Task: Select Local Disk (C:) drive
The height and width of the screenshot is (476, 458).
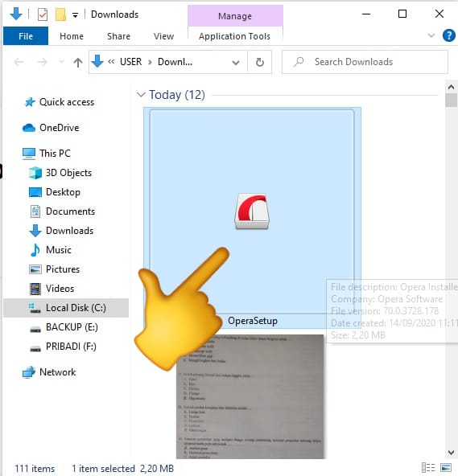Action: click(x=66, y=308)
